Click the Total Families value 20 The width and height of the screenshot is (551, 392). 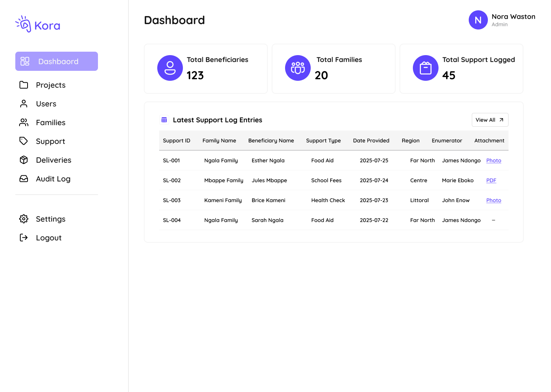click(x=321, y=75)
